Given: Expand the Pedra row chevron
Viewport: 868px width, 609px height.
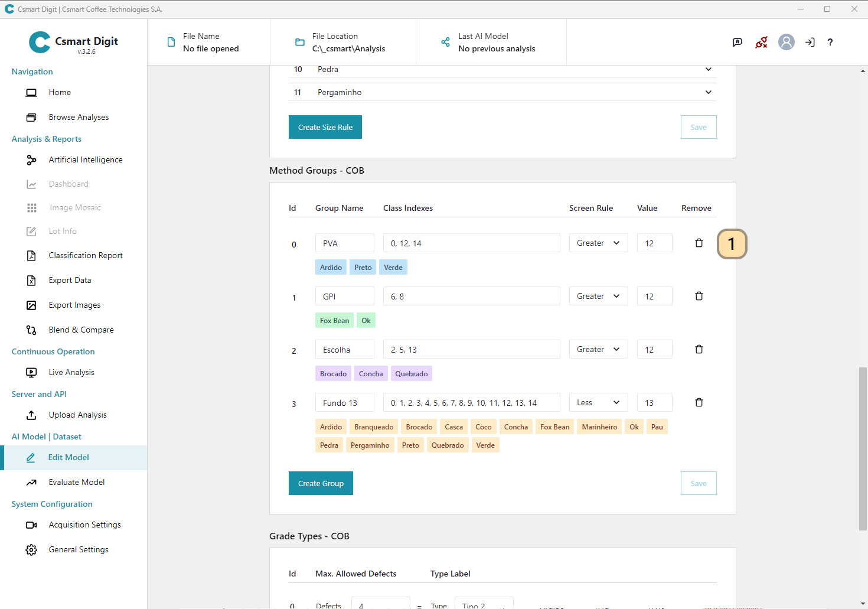Looking at the screenshot, I should 708,69.
